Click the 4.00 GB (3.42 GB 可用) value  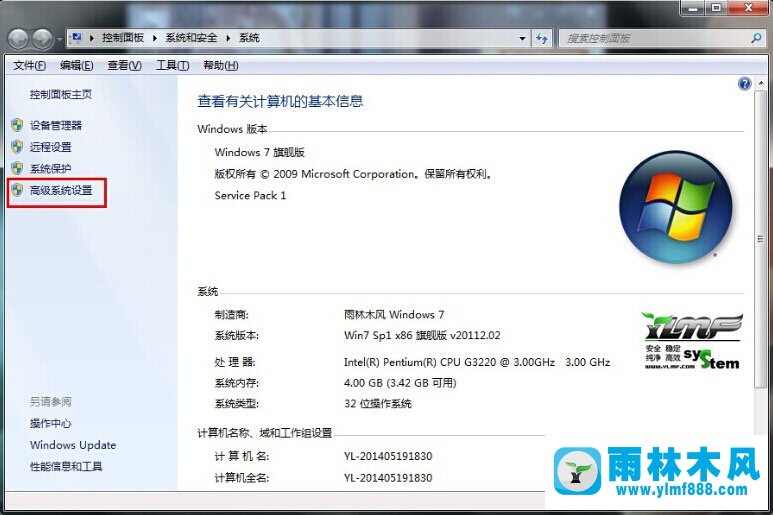[x=400, y=383]
